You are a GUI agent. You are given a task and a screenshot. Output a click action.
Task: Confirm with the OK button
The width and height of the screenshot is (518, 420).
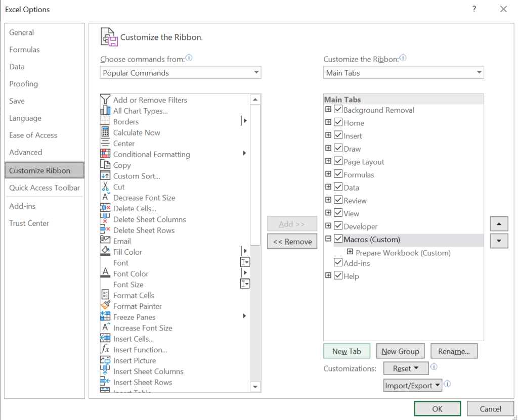(x=437, y=409)
